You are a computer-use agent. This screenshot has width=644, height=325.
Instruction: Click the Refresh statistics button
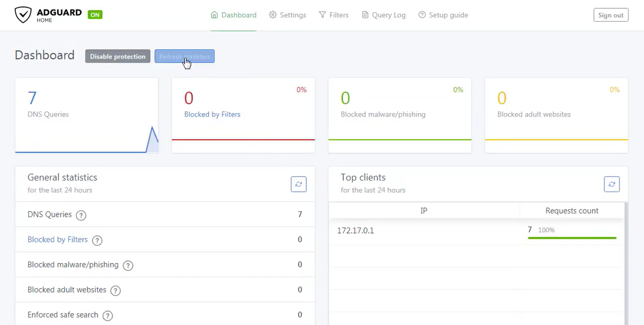point(184,56)
